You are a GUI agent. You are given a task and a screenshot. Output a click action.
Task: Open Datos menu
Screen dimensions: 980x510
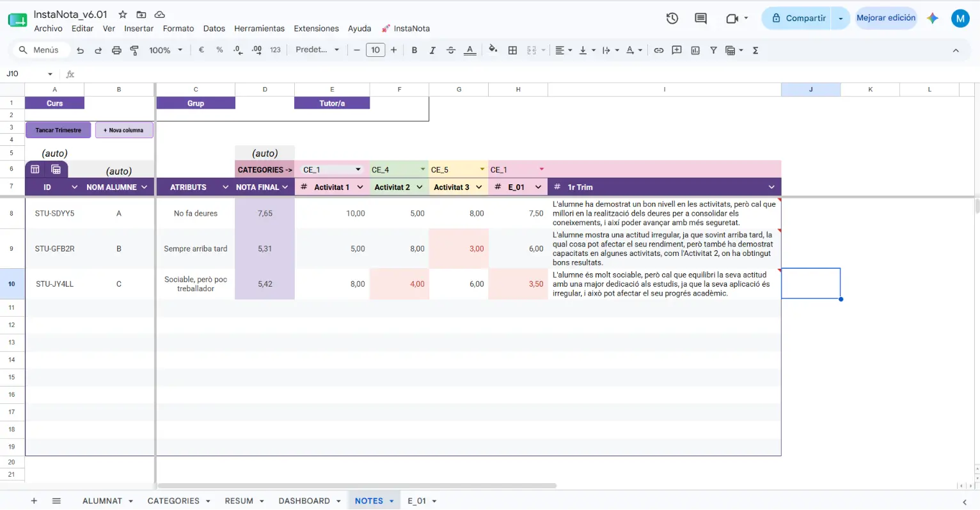pyautogui.click(x=214, y=28)
